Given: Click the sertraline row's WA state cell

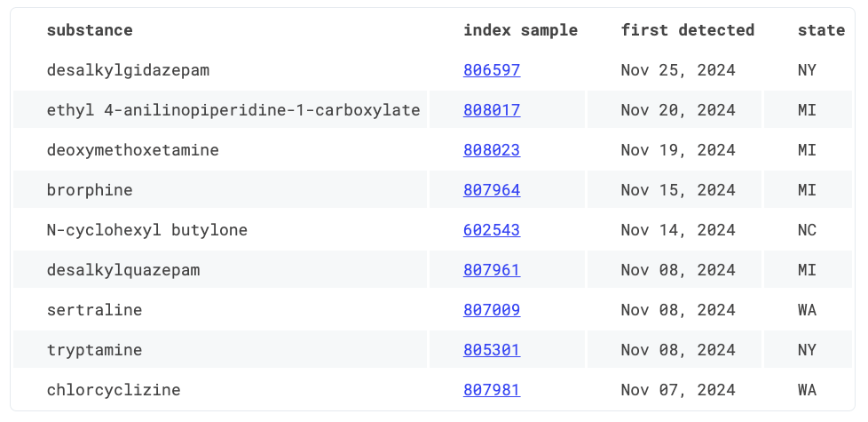Looking at the screenshot, I should [x=808, y=309].
